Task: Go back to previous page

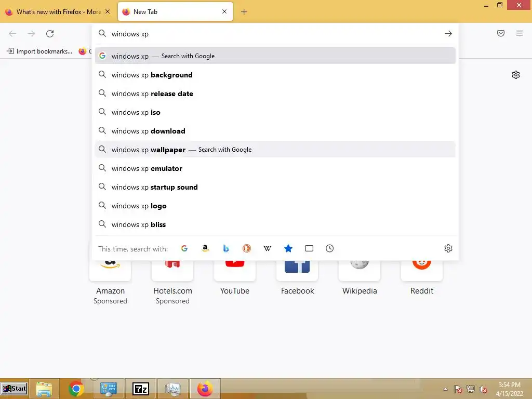Action: [x=12, y=34]
